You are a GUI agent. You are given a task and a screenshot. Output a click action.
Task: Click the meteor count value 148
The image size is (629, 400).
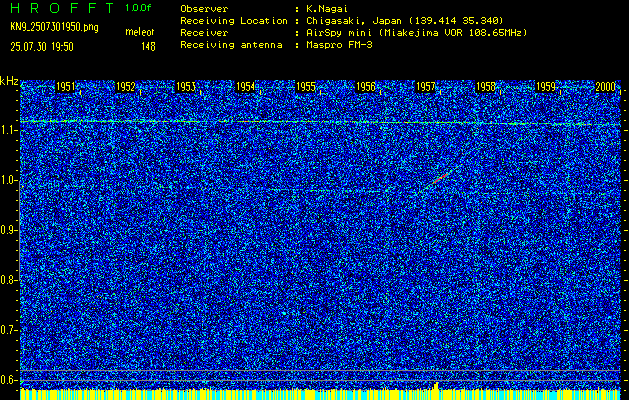pyautogui.click(x=148, y=47)
